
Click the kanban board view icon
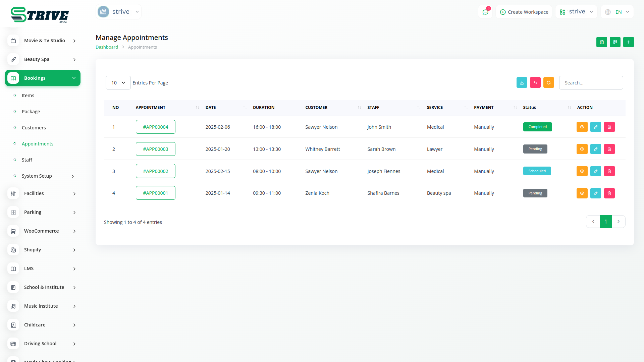[615, 42]
